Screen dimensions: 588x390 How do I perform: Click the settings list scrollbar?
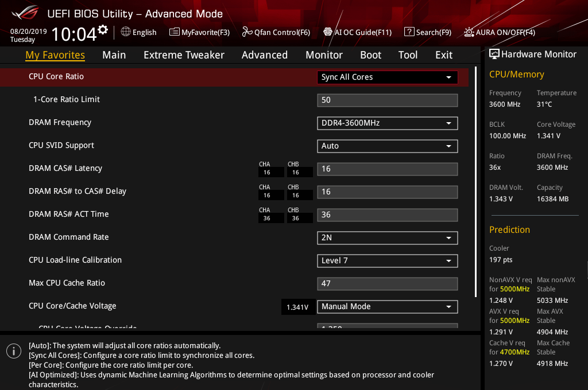pos(475,182)
